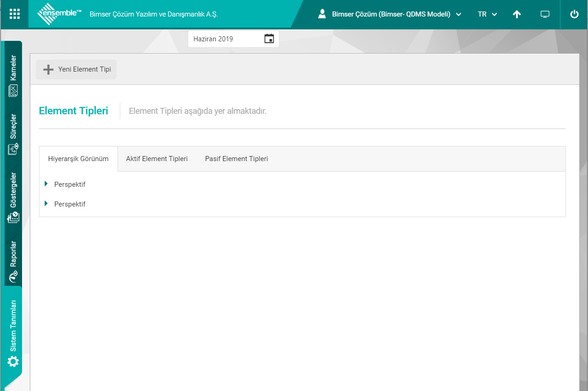588x391 pixels.
Task: Click the Ensemble logo
Action: point(59,14)
